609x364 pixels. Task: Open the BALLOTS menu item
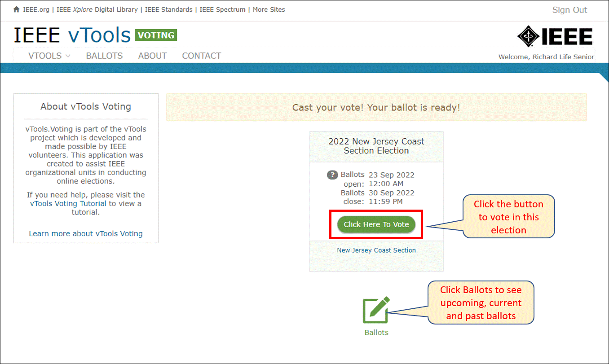[x=104, y=56]
